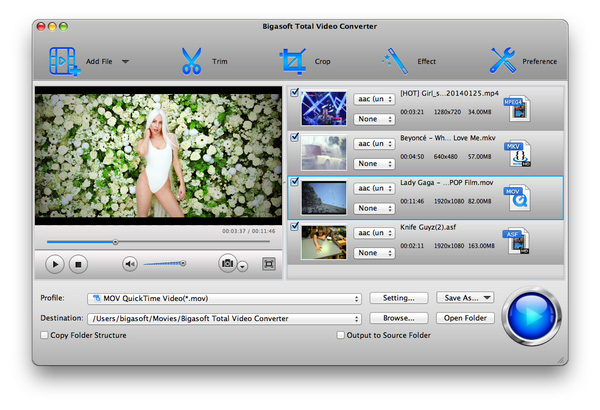Image resolution: width=600 pixels, height=410 pixels.
Task: Play the preview video
Action: coord(55,264)
